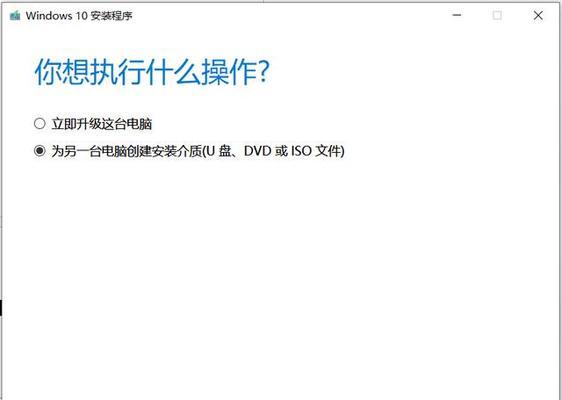Click the 电脑 text in the first option
This screenshot has height=400, width=562.
(x=139, y=124)
